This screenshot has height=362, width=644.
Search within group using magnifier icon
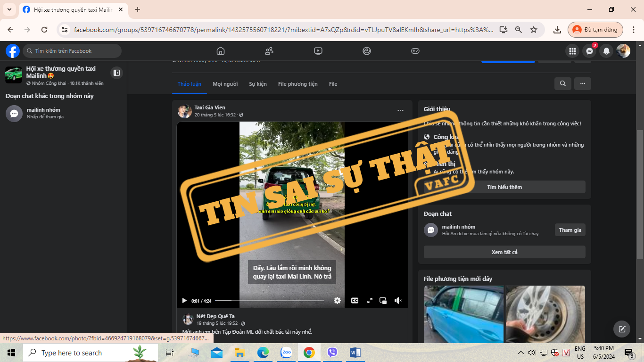pyautogui.click(x=563, y=83)
